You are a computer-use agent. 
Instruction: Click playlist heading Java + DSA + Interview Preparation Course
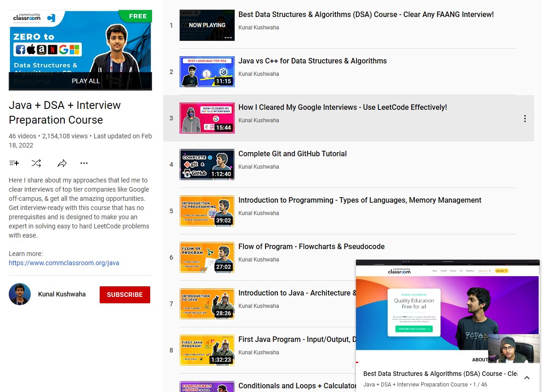(65, 113)
